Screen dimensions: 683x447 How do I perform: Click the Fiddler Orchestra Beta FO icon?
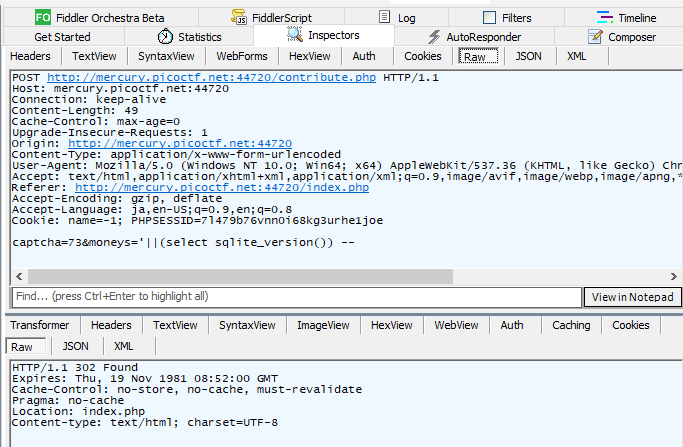[43, 18]
